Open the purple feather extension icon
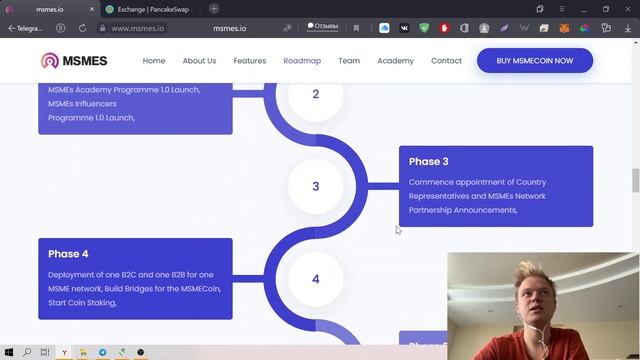Screen dimensions: 640x360 (x=504, y=28)
